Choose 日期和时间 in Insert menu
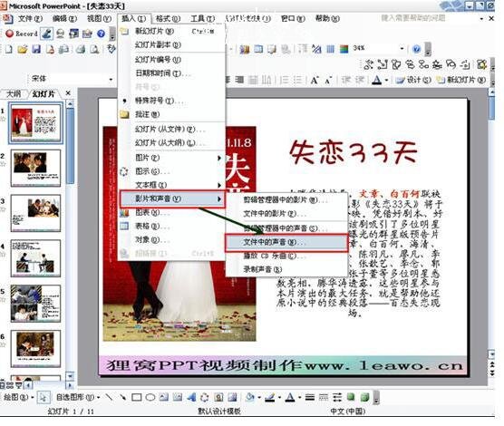 (171, 73)
